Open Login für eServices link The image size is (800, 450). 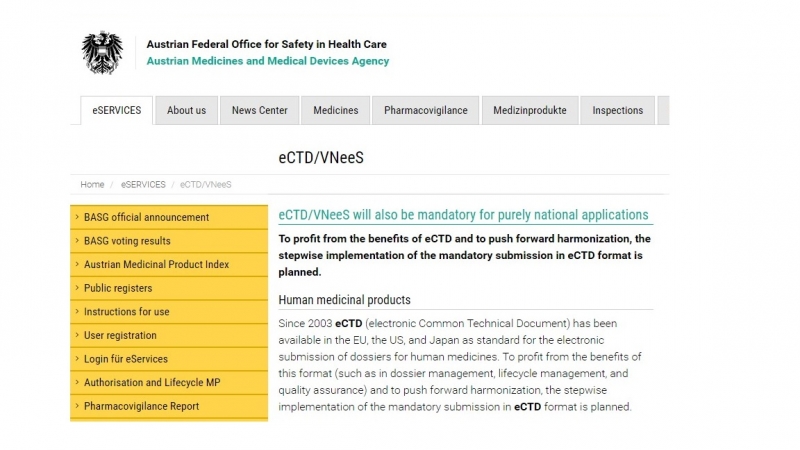click(x=169, y=359)
